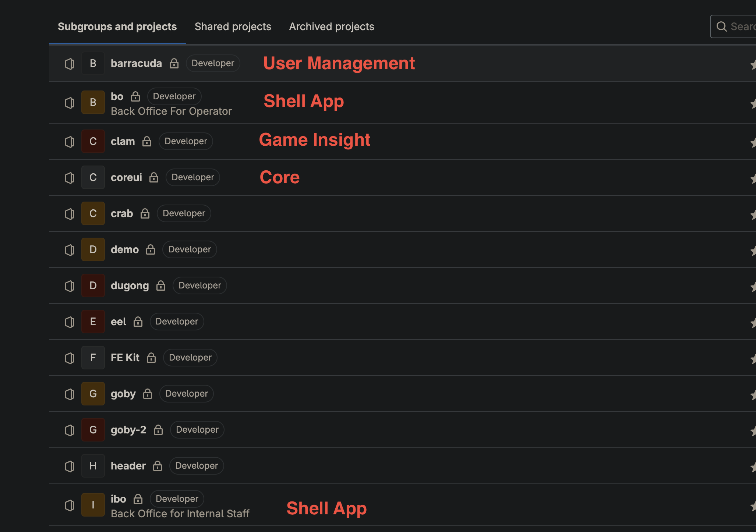Star the barracuda project
The height and width of the screenshot is (532, 756).
pos(753,65)
